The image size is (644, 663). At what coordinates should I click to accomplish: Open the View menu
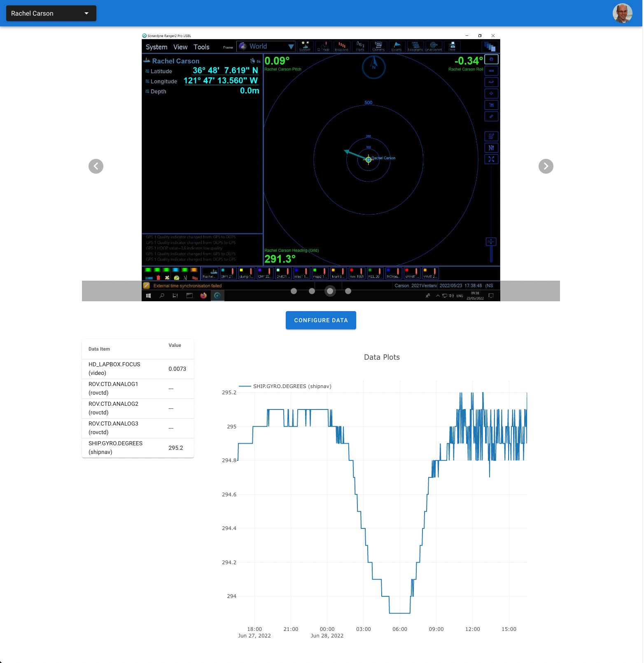[x=180, y=47]
